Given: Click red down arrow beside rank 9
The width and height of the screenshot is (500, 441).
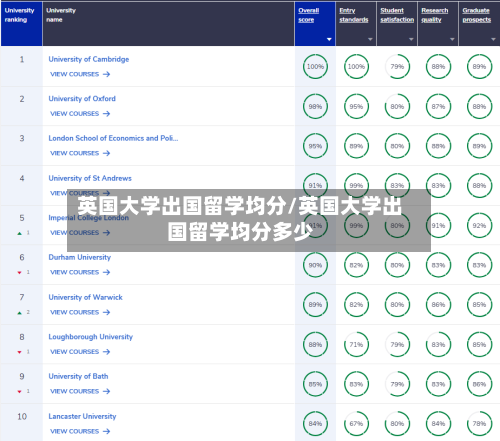Looking at the screenshot, I should pyautogui.click(x=19, y=391).
